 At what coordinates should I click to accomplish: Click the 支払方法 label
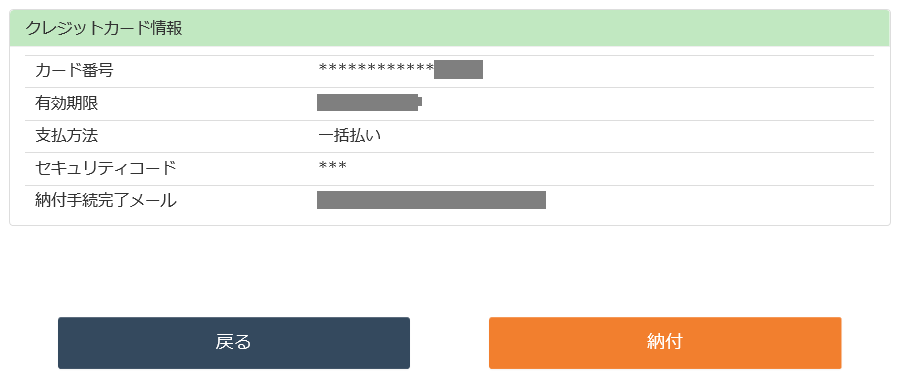[x=66, y=136]
